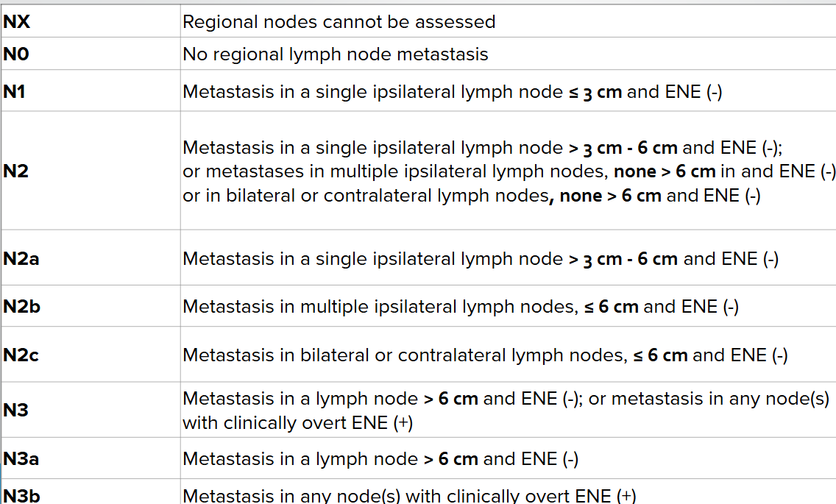Click the N2a row label

[x=21, y=259]
